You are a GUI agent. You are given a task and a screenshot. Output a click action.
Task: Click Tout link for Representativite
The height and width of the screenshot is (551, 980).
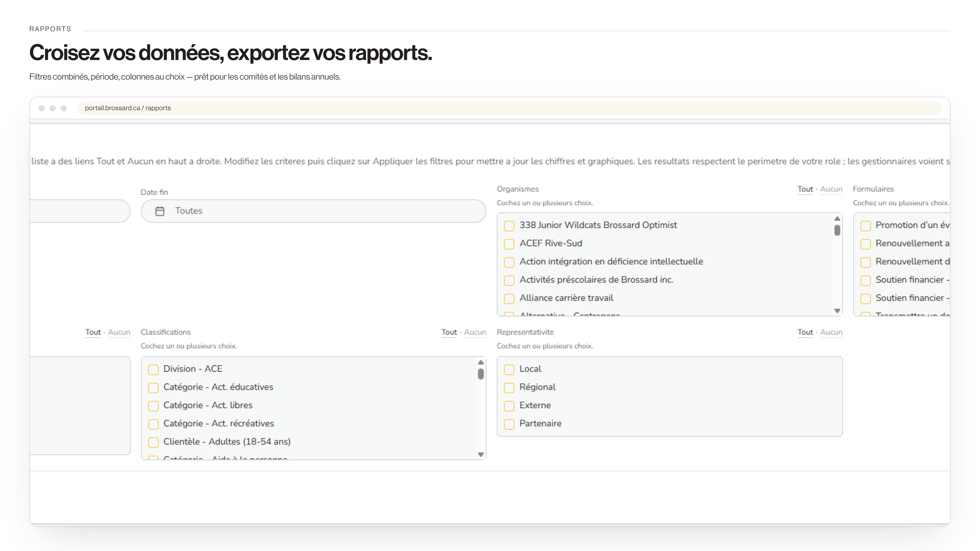pos(805,332)
